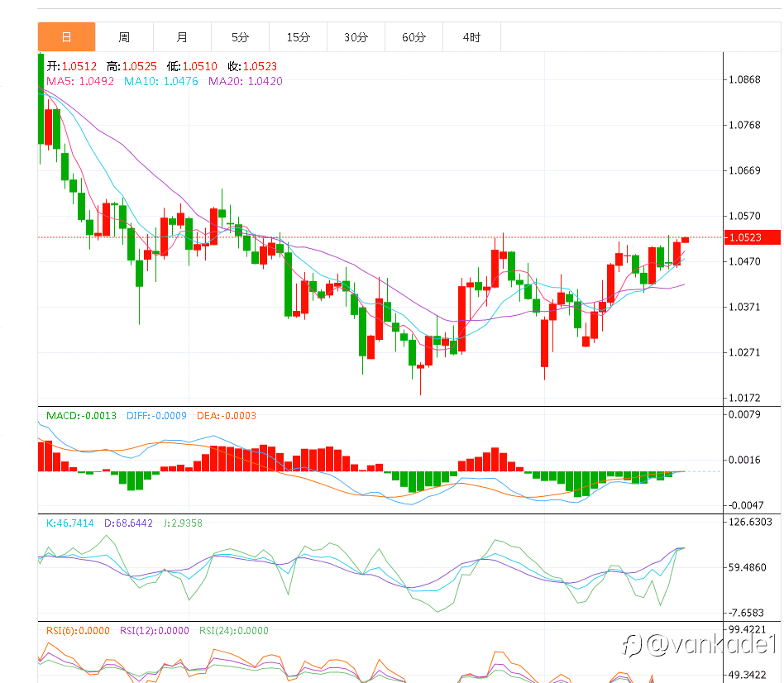Click the J:2.9358 KDJ value
The width and height of the screenshot is (784, 683).
tap(183, 523)
